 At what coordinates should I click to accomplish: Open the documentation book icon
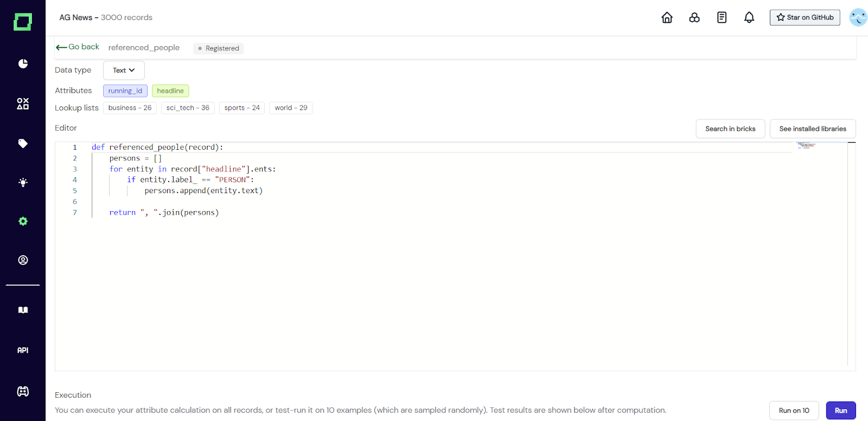tap(23, 310)
